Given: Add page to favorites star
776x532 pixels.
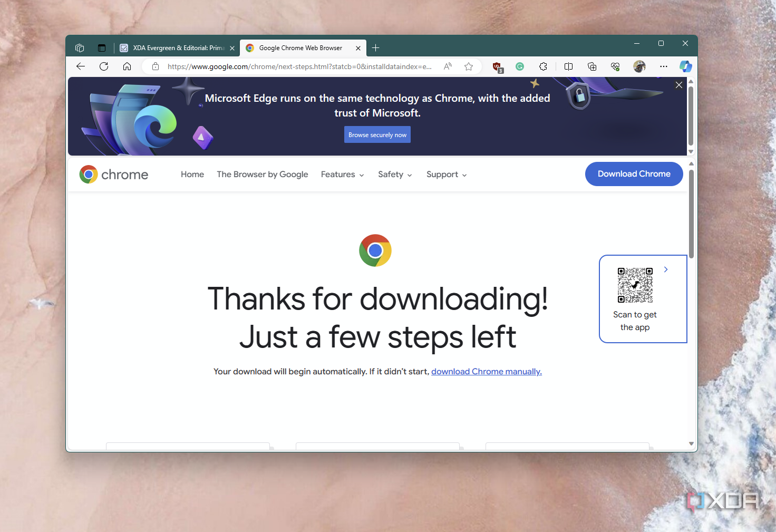Looking at the screenshot, I should click(469, 66).
